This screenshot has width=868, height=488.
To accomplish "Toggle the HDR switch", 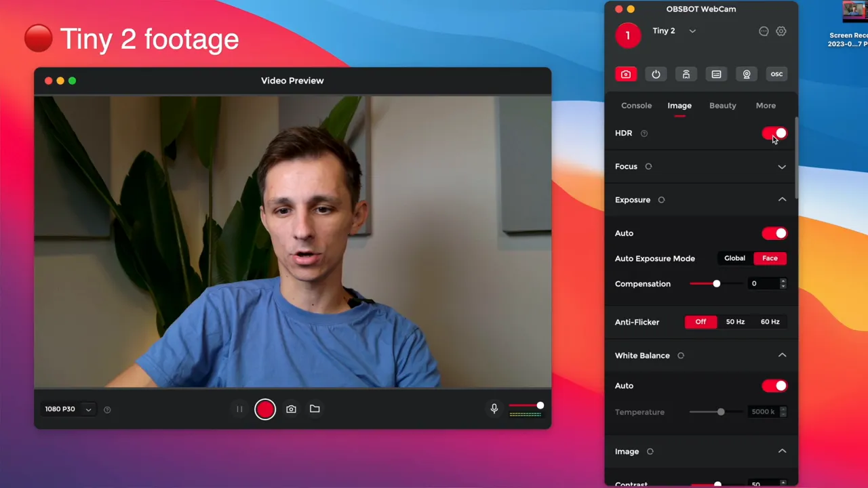I will click(x=774, y=134).
